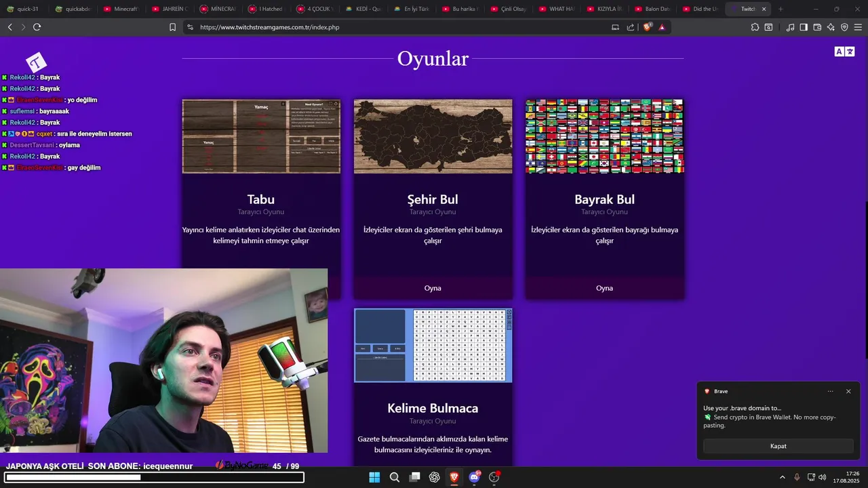The height and width of the screenshot is (488, 868).
Task: Click the Kapat button in notification
Action: tap(778, 446)
